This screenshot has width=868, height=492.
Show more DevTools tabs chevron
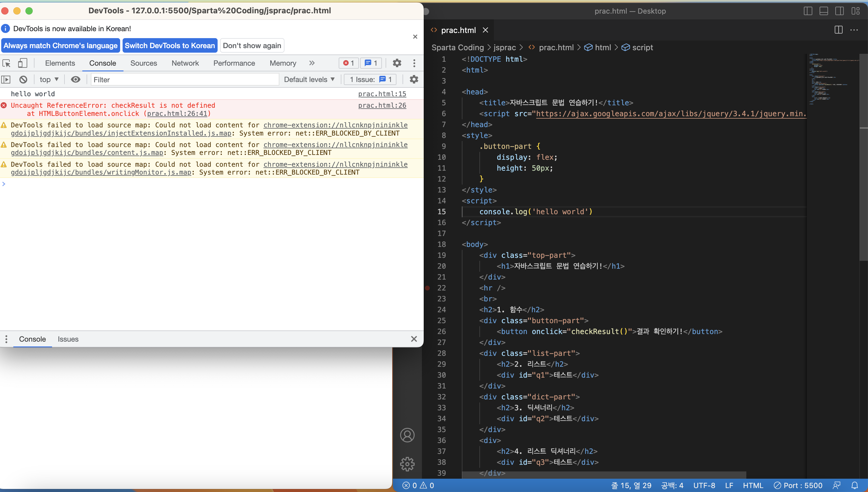click(x=312, y=63)
